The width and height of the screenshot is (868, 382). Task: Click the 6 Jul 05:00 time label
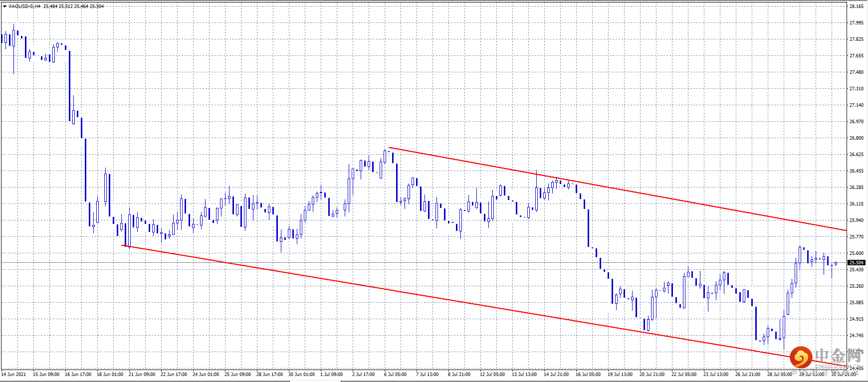click(395, 375)
